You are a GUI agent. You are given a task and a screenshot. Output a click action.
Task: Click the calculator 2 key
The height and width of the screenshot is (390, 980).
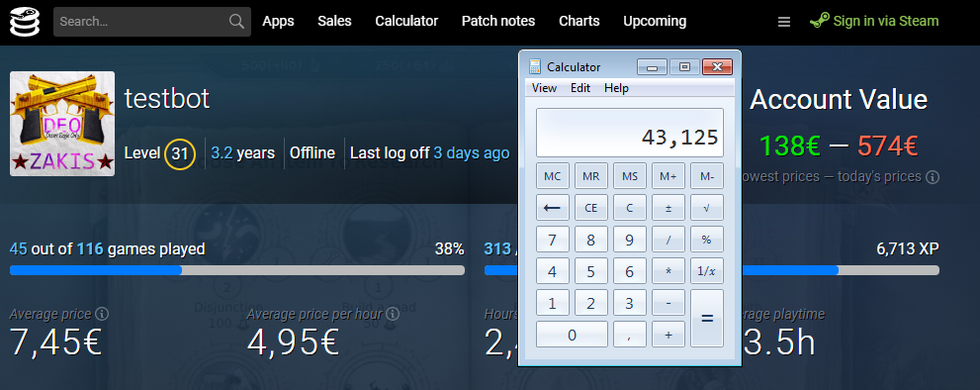pyautogui.click(x=591, y=303)
